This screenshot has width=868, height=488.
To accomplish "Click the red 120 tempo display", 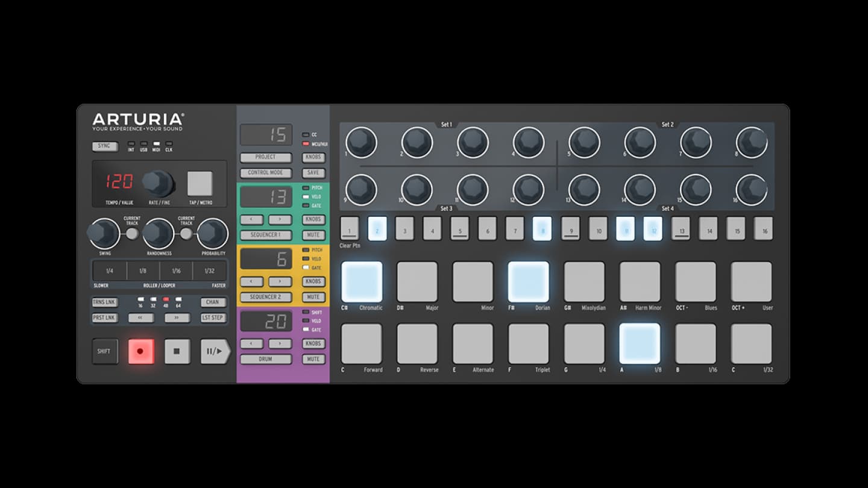I will pyautogui.click(x=119, y=181).
